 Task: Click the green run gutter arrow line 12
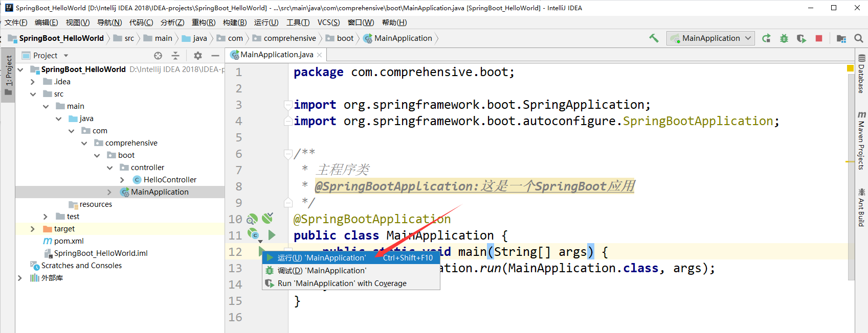(261, 250)
